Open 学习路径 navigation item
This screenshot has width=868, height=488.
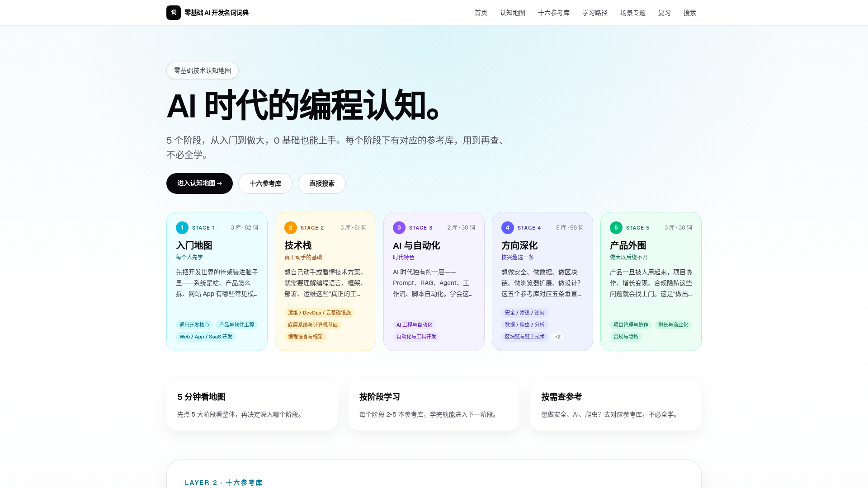[595, 13]
